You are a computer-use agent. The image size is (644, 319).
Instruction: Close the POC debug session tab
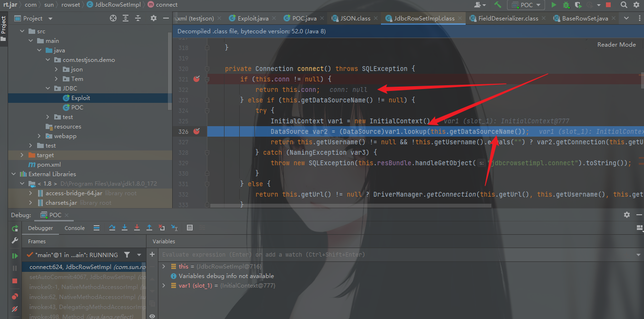coord(67,215)
